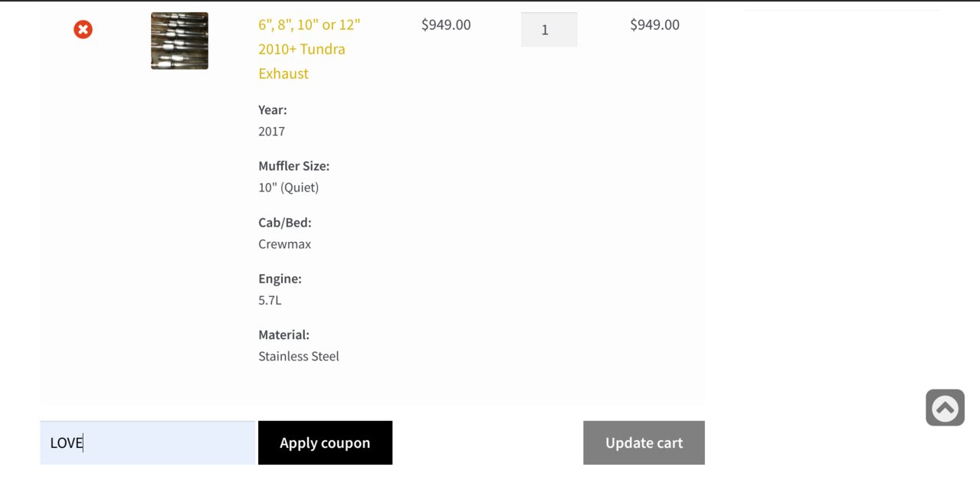980x480 pixels.
Task: Click the Update cart button
Action: (644, 442)
